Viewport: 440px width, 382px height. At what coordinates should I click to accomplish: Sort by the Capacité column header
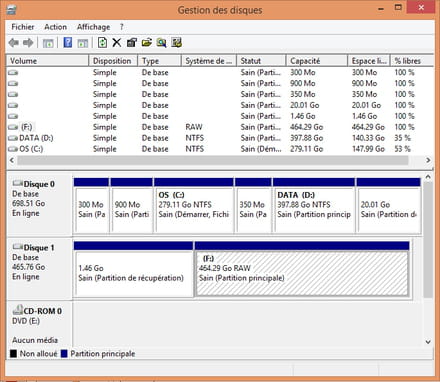coord(317,61)
